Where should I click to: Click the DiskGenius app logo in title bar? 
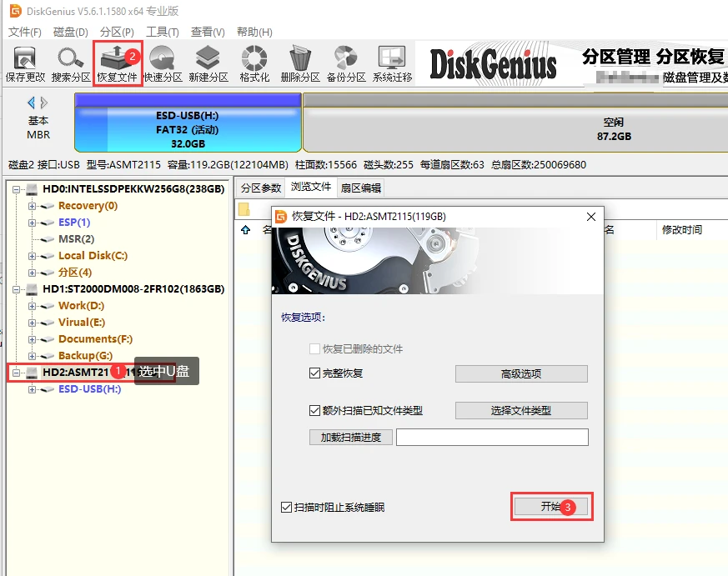pyautogui.click(x=16, y=11)
